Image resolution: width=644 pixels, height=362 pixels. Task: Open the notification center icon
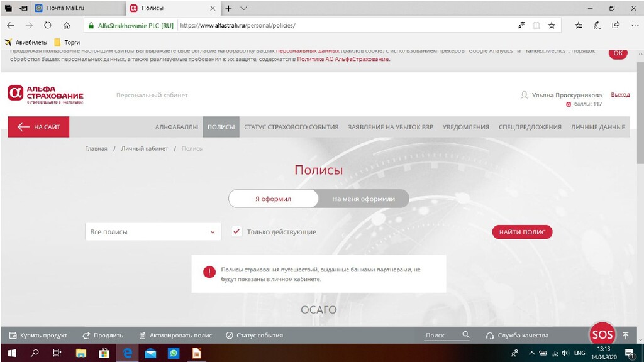630,353
